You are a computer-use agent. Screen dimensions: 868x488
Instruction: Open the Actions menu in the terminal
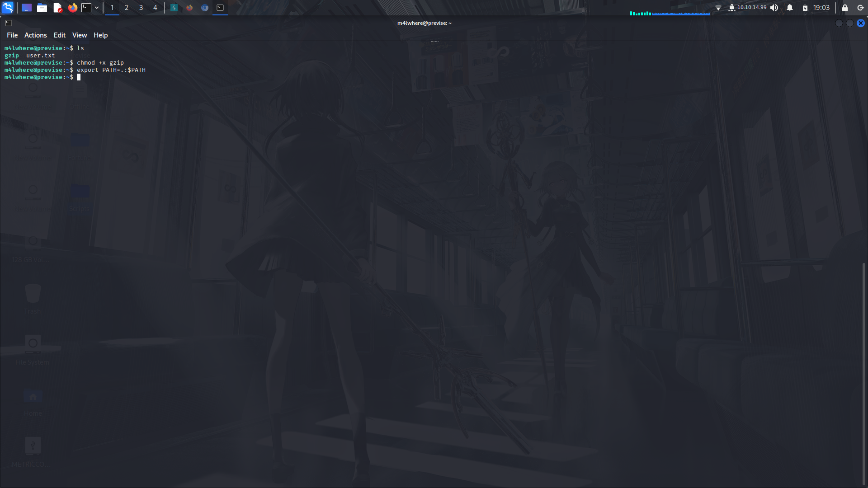click(35, 35)
